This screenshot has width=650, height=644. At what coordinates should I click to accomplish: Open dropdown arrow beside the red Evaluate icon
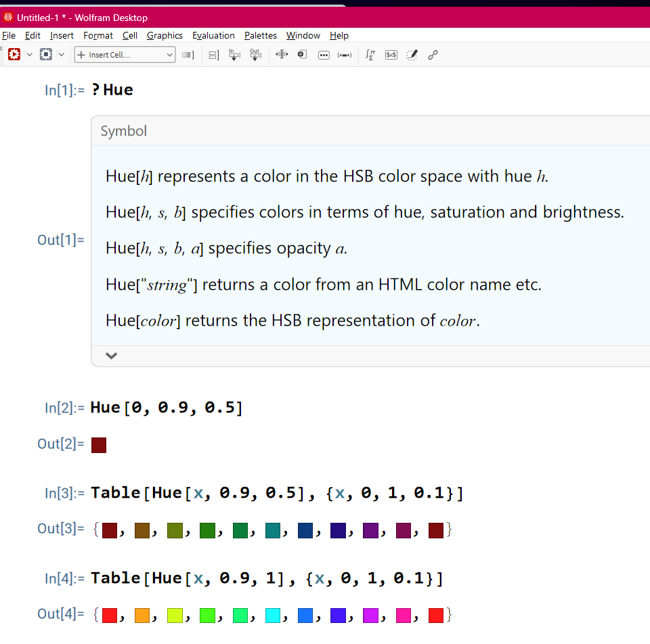tap(29, 54)
